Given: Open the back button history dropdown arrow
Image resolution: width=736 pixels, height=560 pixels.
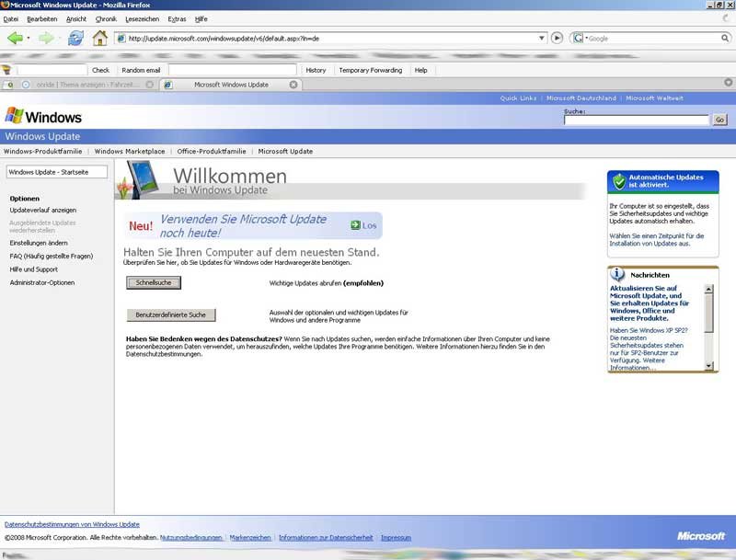Looking at the screenshot, I should [29, 38].
